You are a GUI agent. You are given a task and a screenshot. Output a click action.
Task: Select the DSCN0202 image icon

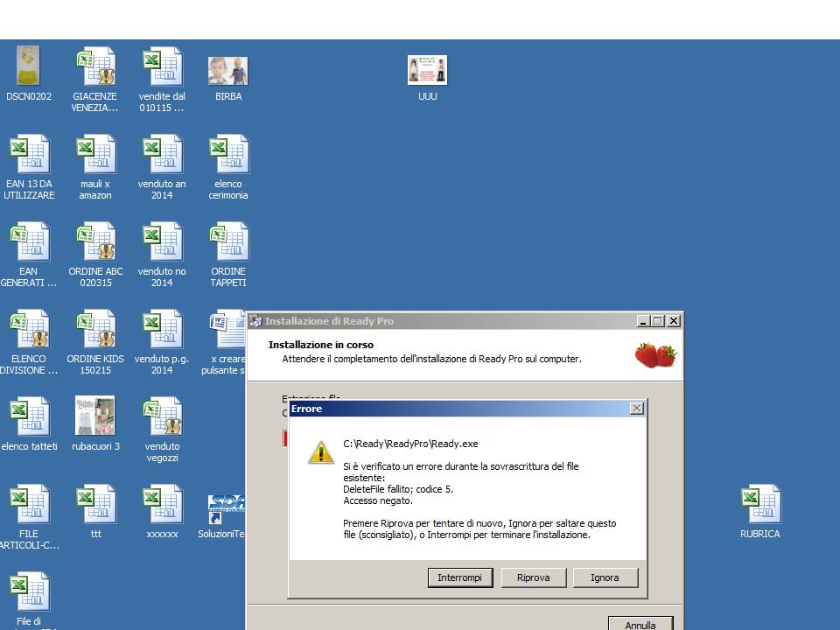[x=28, y=66]
